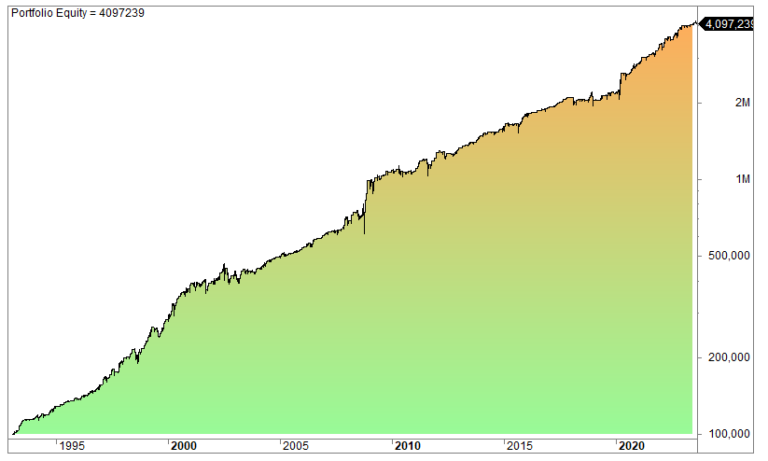
Task: Click the Portfolio Equity = 4097239 title
Action: coord(78,13)
